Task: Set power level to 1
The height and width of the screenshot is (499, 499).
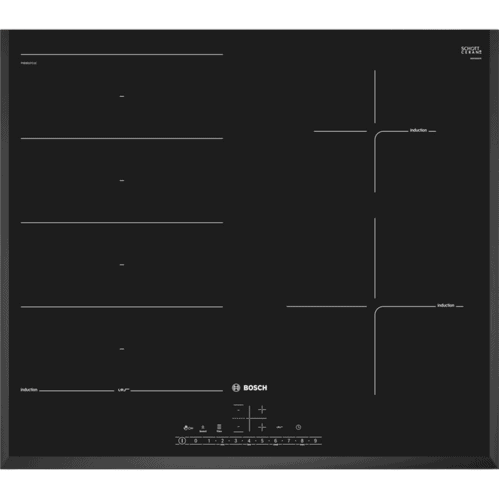Action: coord(209,441)
